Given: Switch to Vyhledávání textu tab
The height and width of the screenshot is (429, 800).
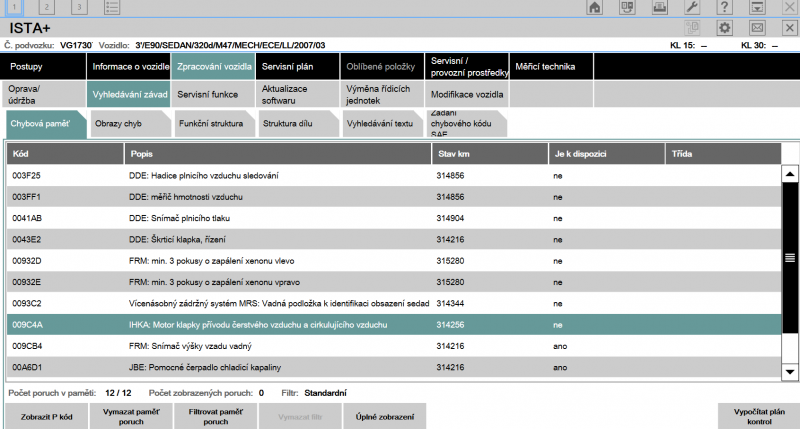Looking at the screenshot, I should (x=382, y=123).
